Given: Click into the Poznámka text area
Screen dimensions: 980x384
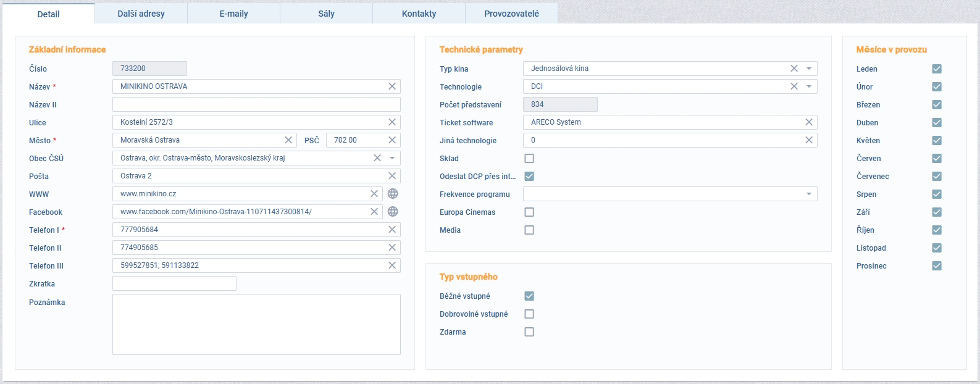Looking at the screenshot, I should (256, 324).
